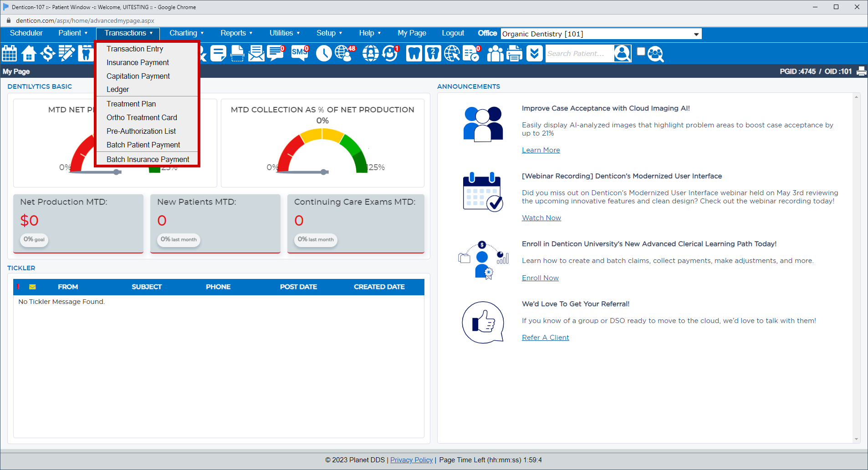Expand the Utilities menu
The image size is (868, 470).
285,33
